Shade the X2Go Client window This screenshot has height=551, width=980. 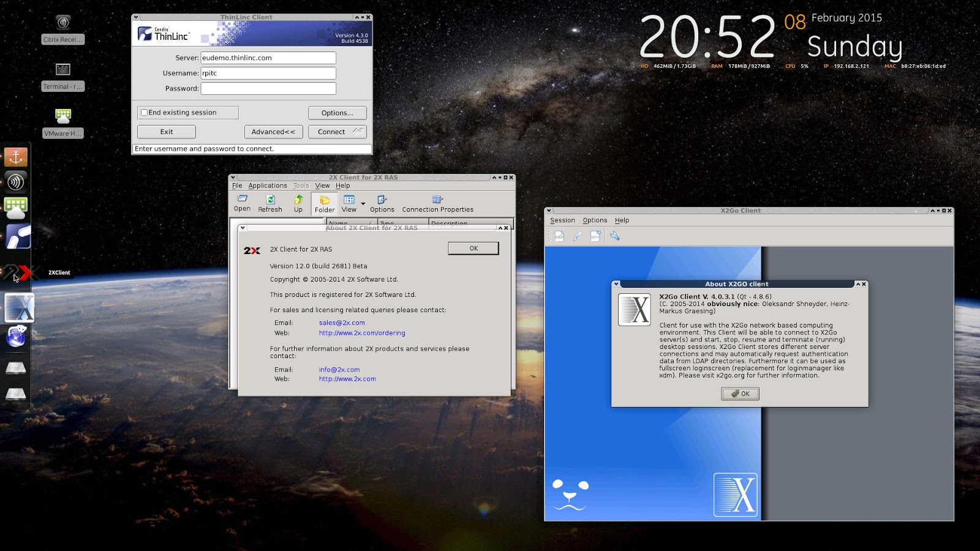pos(933,211)
